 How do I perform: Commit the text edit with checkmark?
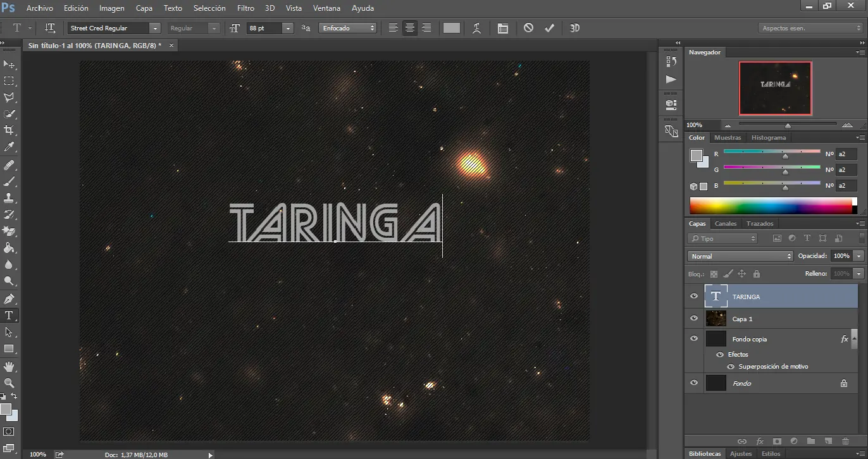[x=549, y=28]
